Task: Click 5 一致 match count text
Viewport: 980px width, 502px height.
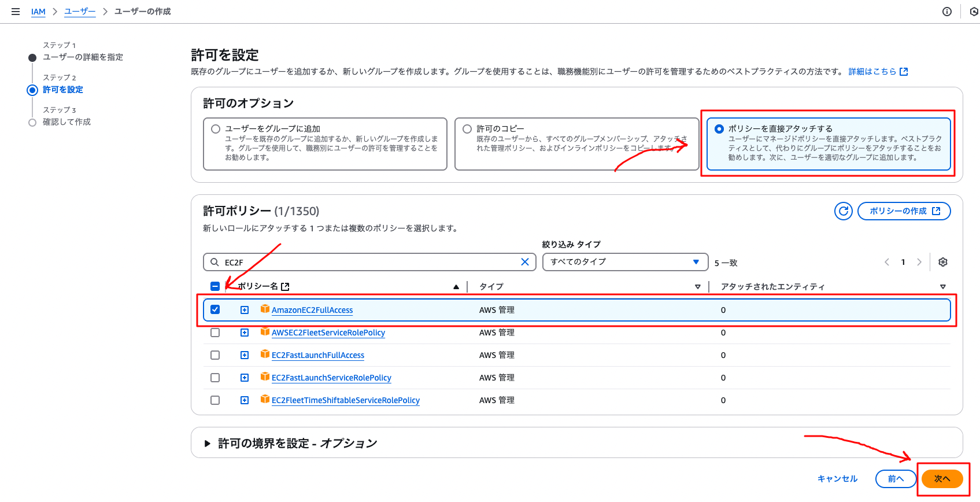Action: 726,263
